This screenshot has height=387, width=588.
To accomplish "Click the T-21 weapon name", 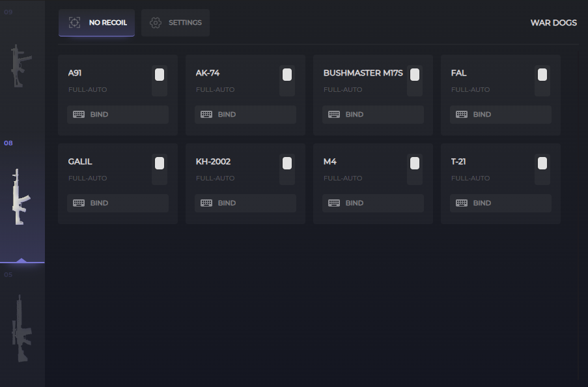I will click(x=458, y=162).
